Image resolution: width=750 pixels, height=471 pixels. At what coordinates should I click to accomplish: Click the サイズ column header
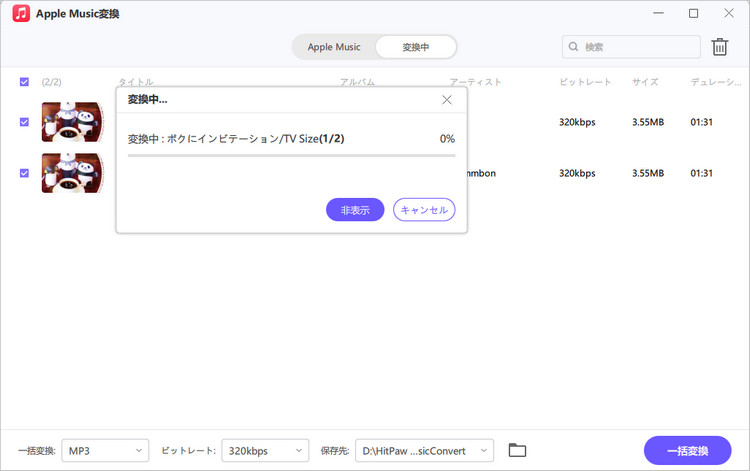coord(645,82)
